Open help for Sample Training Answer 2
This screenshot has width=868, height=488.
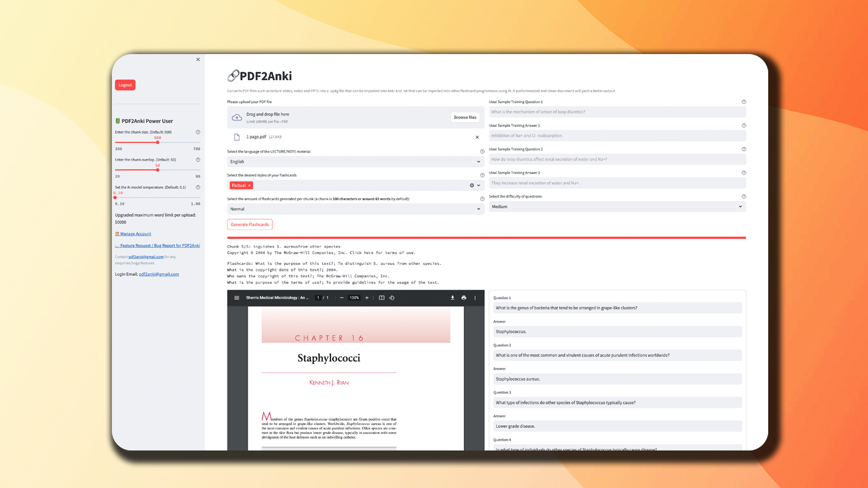tap(743, 173)
